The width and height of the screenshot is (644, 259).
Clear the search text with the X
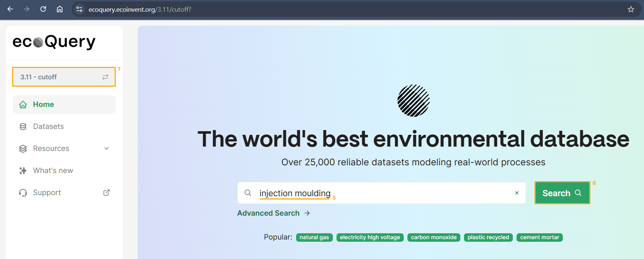click(x=517, y=193)
